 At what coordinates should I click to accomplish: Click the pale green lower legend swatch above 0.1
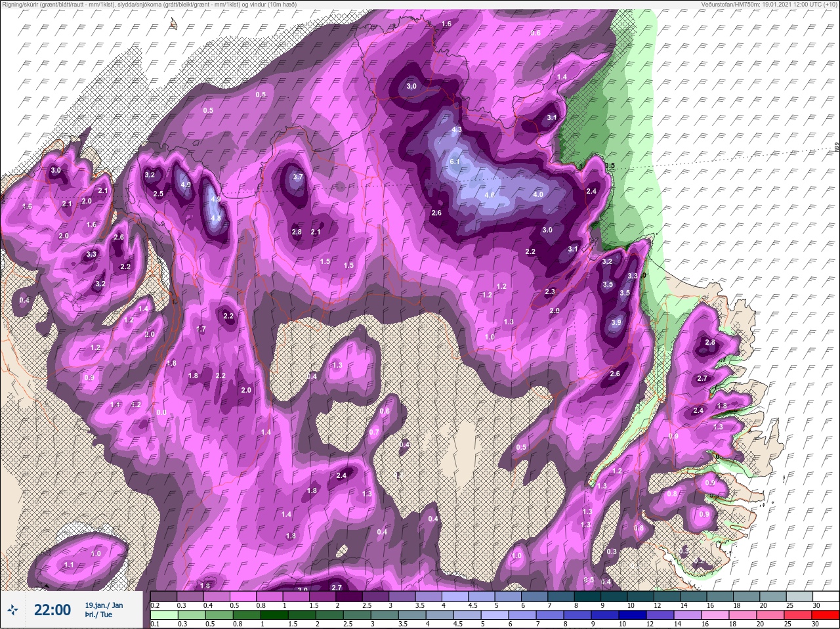[x=163, y=615]
